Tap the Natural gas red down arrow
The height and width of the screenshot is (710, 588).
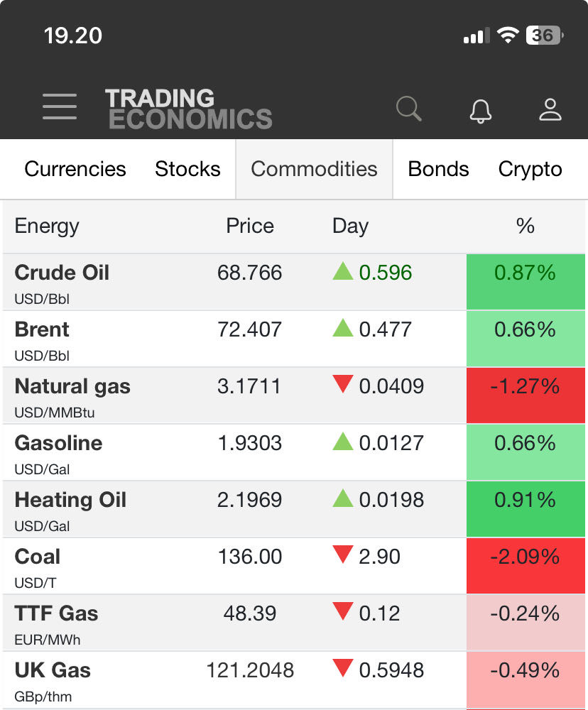tap(343, 384)
